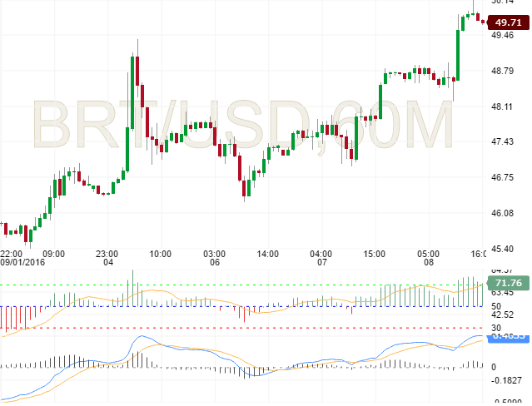Select the 14:00 time axis label
532x406 pixels.
(266, 253)
